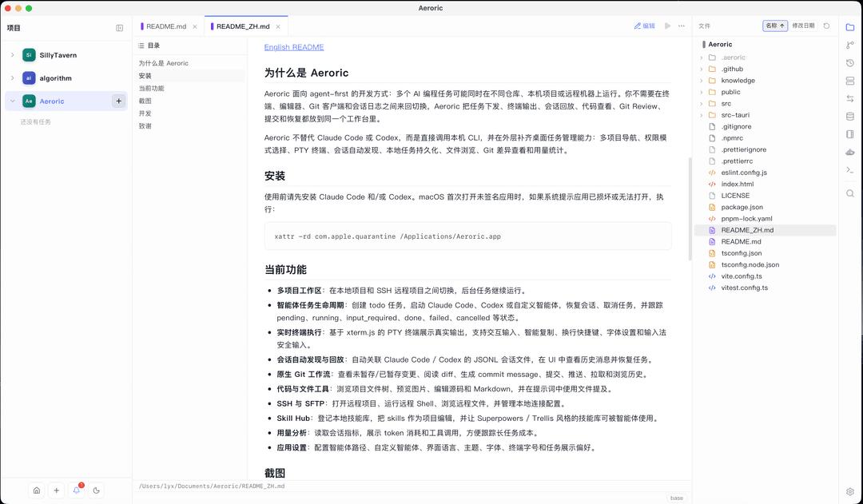The width and height of the screenshot is (863, 504).
Task: Click the Aeroric project avatar icon
Action: pos(29,101)
